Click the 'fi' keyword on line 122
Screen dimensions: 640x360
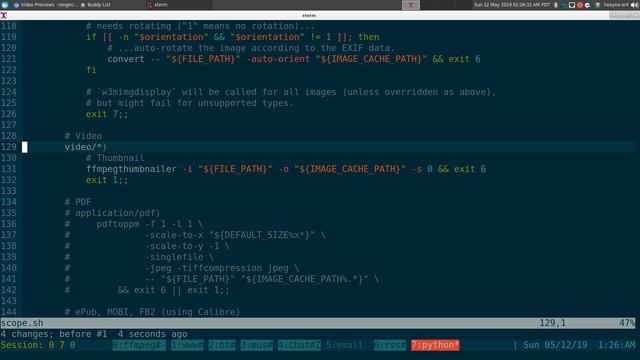pos(91,70)
